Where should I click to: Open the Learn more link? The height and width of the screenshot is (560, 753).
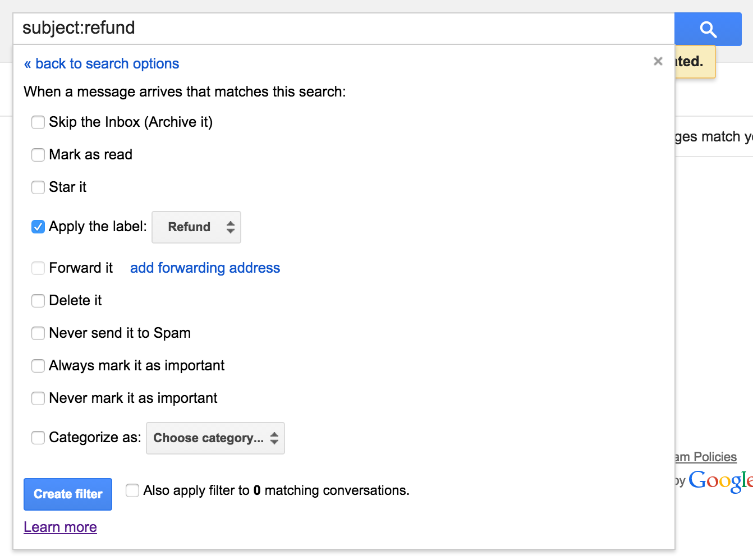tap(60, 527)
